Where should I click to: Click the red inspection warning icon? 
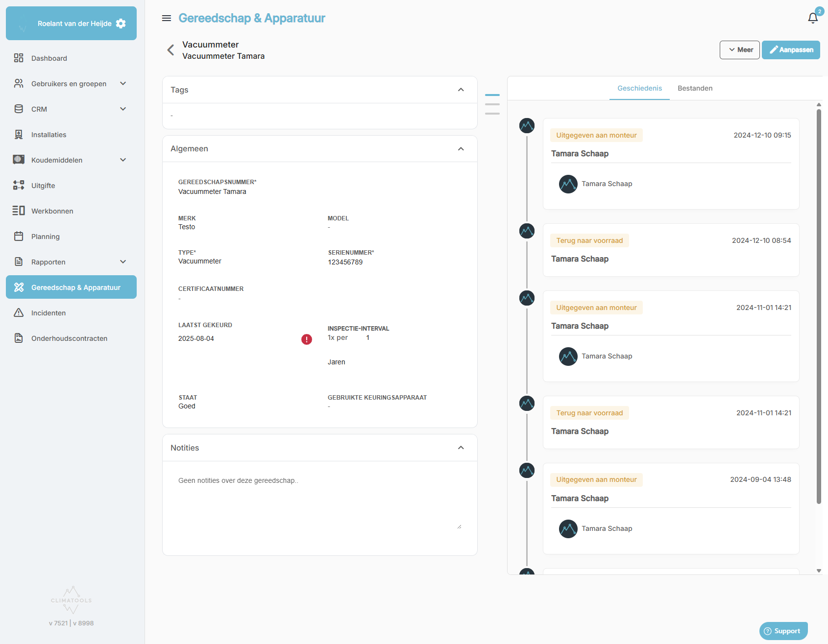[307, 339]
